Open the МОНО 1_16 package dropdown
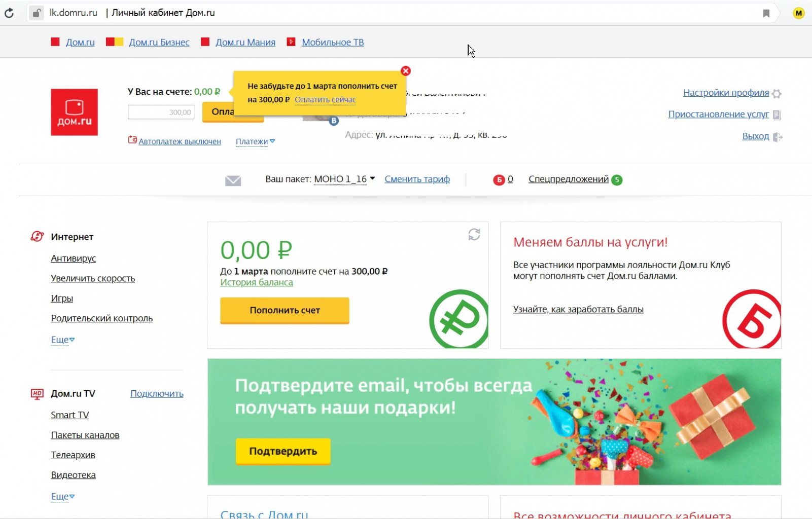Viewport: 812px width, 519px height. pyautogui.click(x=344, y=179)
